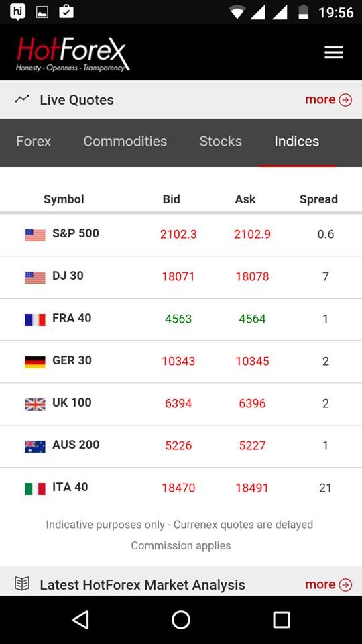The width and height of the screenshot is (362, 644).
Task: Tap the UK flag for UK 100
Action: tap(35, 404)
